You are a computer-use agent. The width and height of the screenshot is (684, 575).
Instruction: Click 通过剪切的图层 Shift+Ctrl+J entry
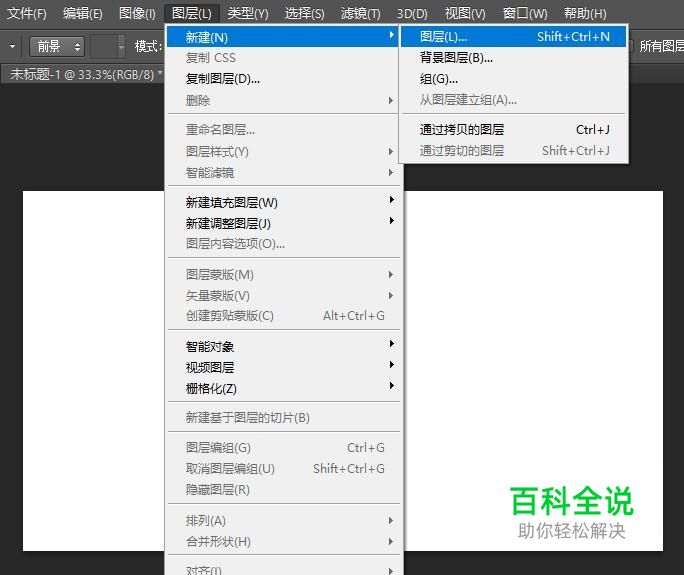point(514,151)
